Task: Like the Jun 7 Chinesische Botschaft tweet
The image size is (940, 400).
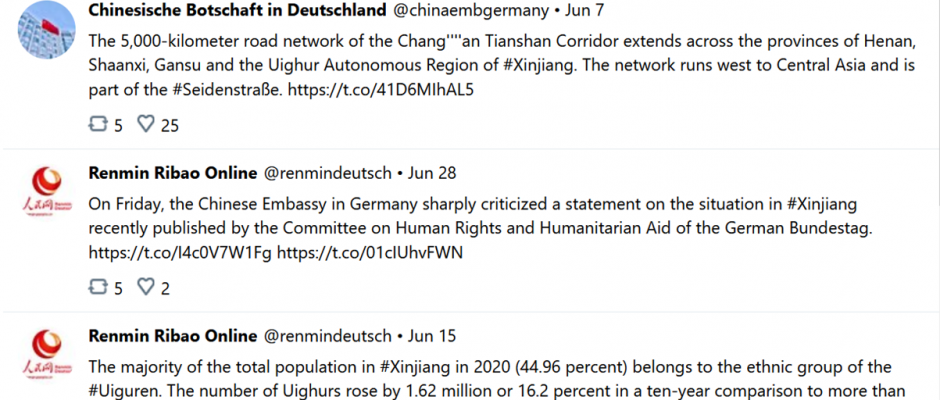Action: 146,124
